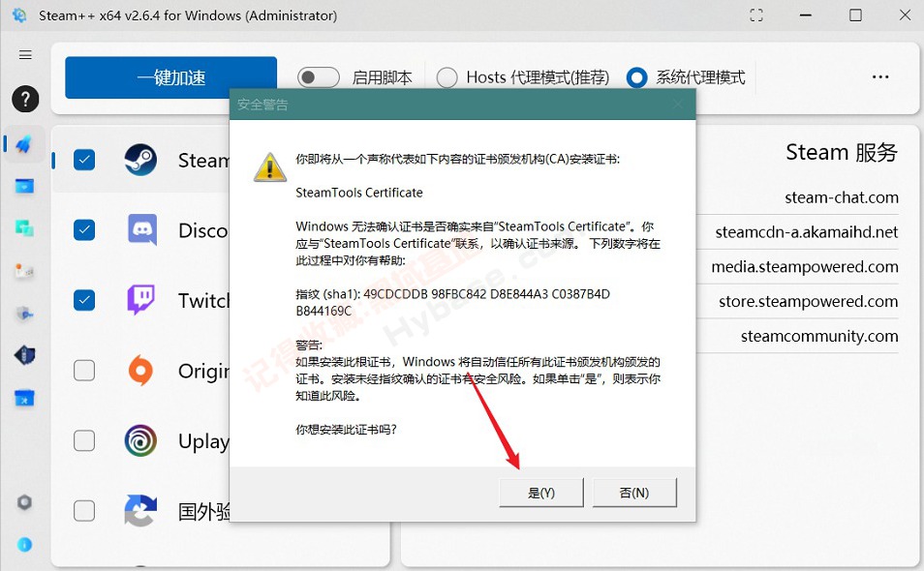Click the Origin logo icon
Viewport: 924px width, 571px height.
pos(140,371)
